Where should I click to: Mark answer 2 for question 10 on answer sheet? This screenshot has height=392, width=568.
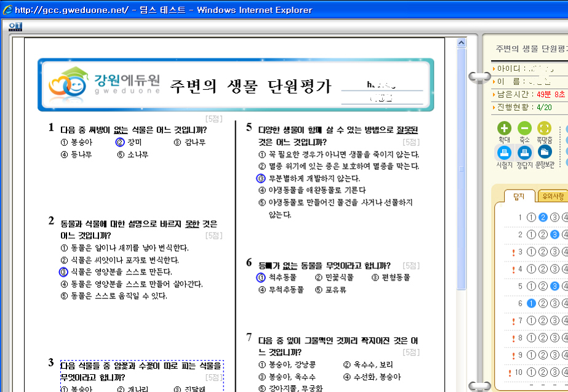543,372
